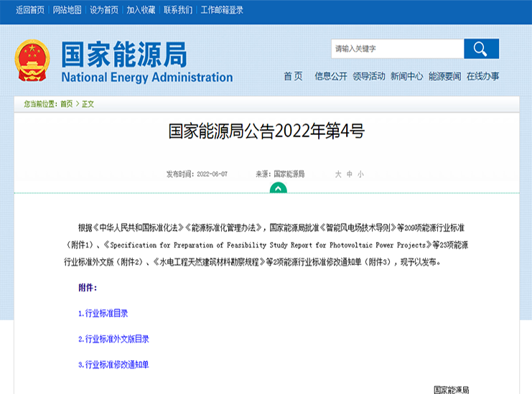Open 返回首页 link in top bar

pos(29,10)
